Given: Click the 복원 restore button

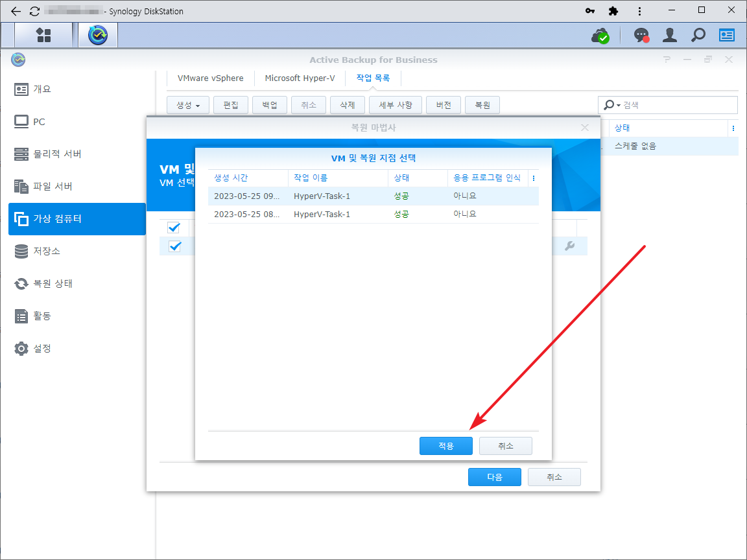Looking at the screenshot, I should tap(482, 105).
